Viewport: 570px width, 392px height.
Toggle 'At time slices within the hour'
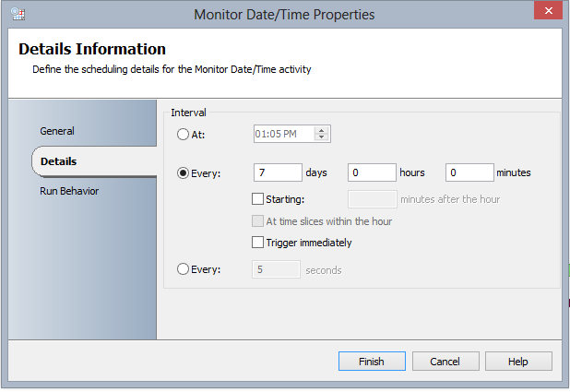coord(257,220)
